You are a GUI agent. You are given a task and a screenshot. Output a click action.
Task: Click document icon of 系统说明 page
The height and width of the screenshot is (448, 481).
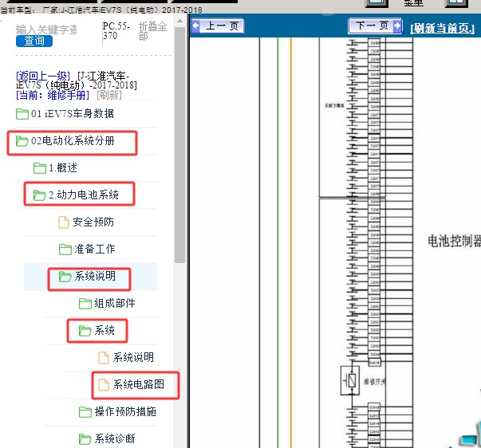[x=104, y=358]
